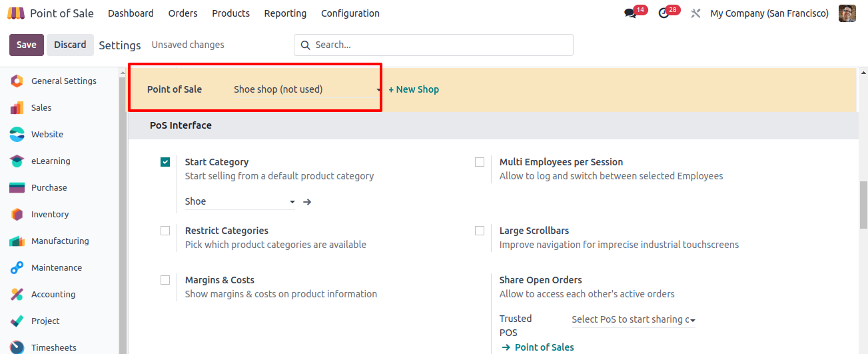Click the Sales sidebar icon
The height and width of the screenshot is (354, 868).
click(17, 107)
